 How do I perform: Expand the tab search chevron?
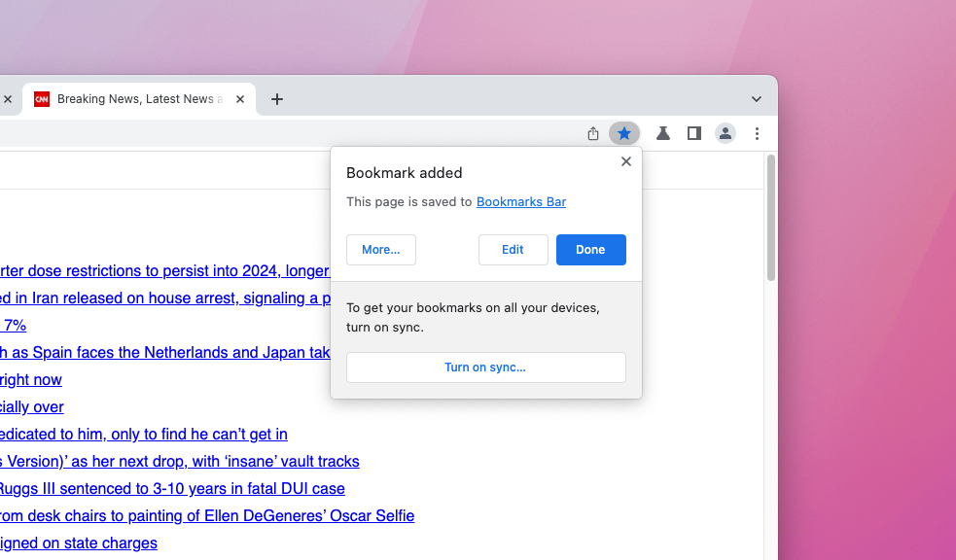756,99
